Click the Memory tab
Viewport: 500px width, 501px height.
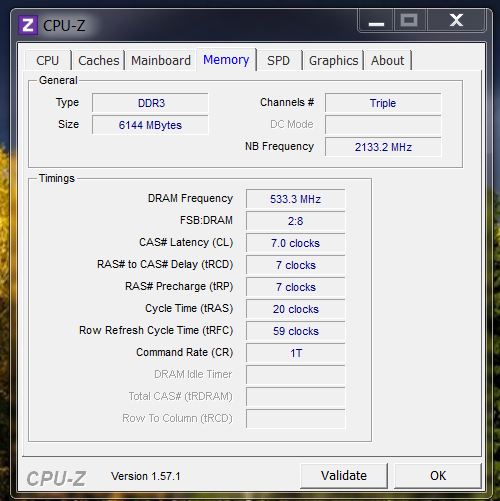click(x=226, y=60)
